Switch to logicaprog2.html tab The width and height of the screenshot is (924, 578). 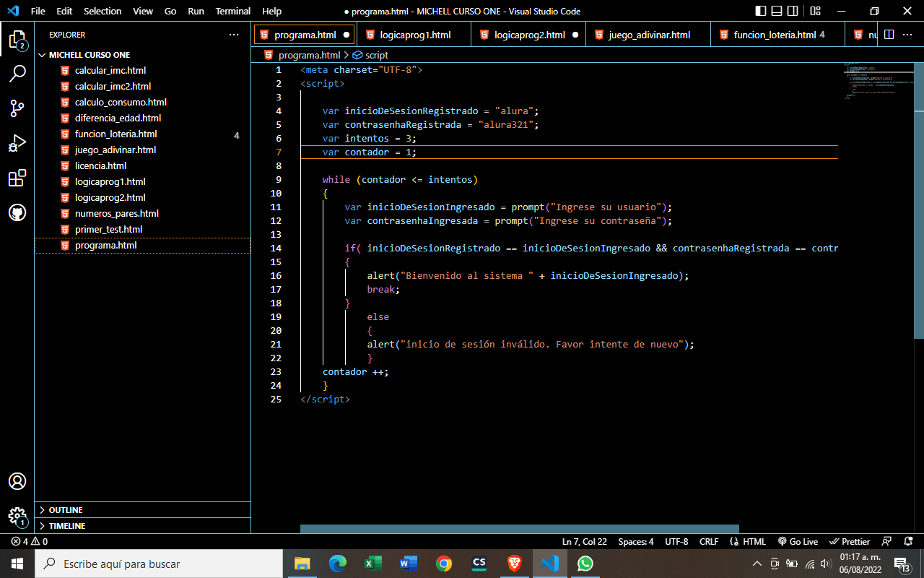point(530,35)
